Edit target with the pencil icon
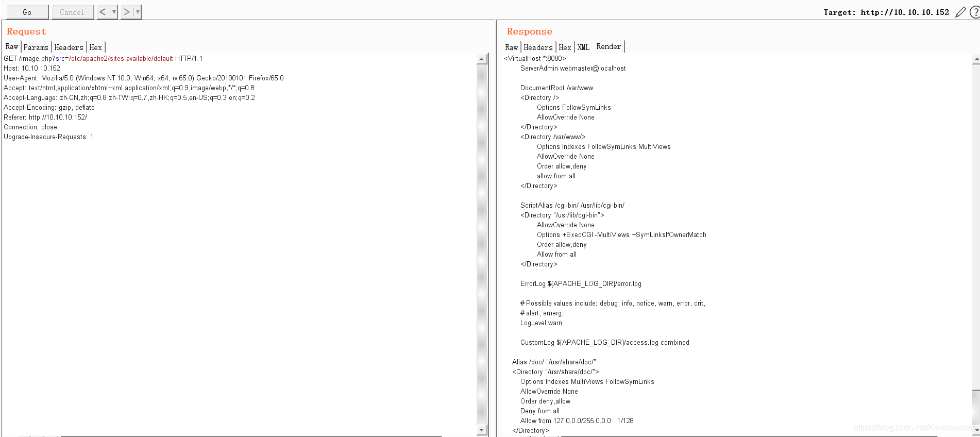Viewport: 980px width, 437px height. pos(960,12)
